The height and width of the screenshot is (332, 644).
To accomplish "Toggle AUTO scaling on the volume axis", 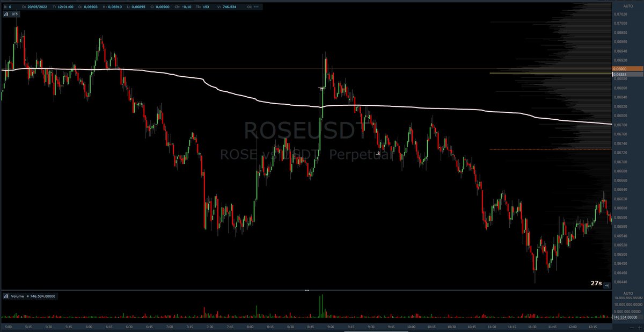I will [x=628, y=293].
